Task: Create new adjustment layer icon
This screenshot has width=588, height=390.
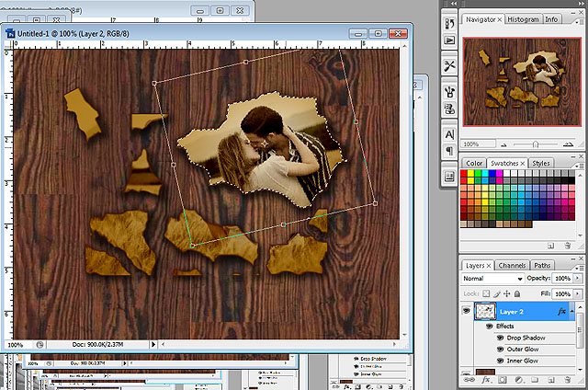Action: tap(518, 381)
